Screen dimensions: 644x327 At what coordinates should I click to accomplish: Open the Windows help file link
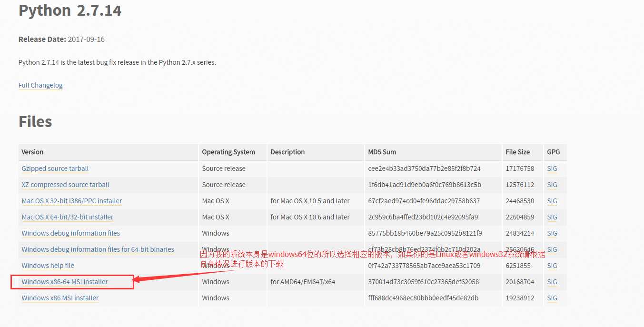click(x=48, y=266)
